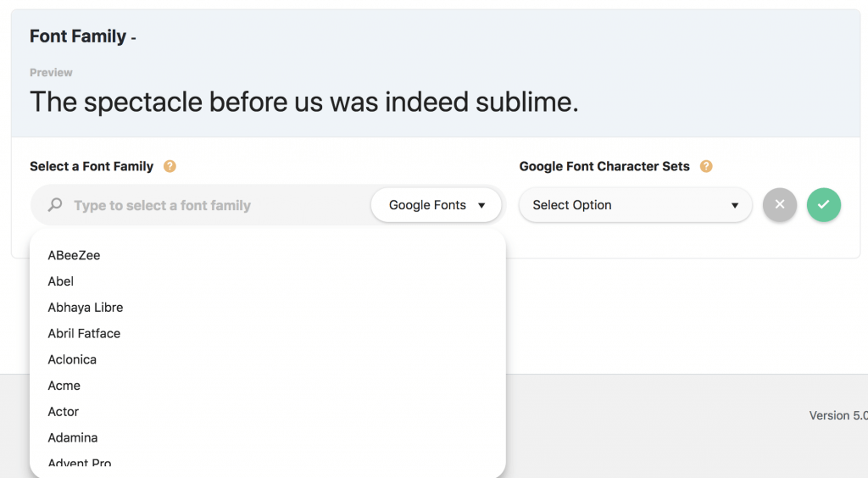
Task: Click the Font Family heading
Action: [x=78, y=36]
